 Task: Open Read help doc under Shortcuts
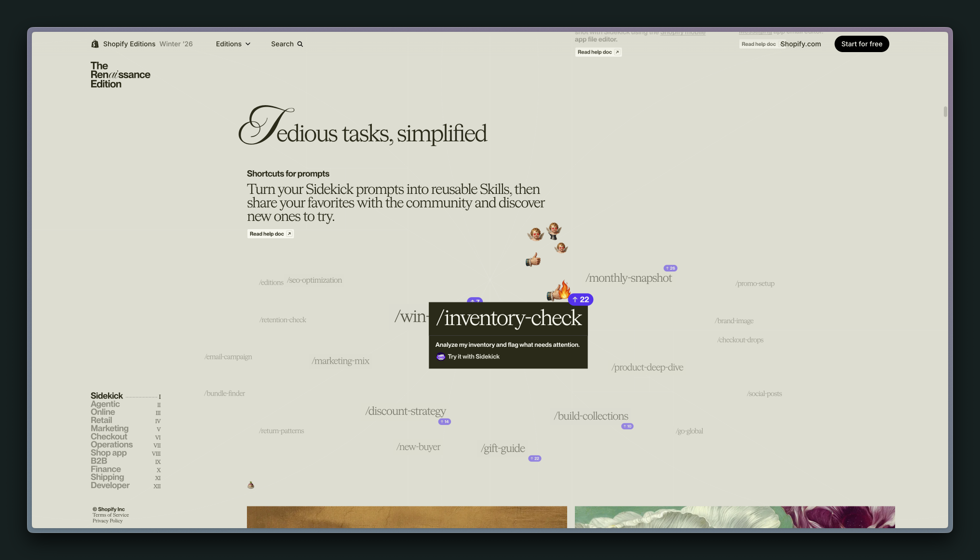pos(270,234)
